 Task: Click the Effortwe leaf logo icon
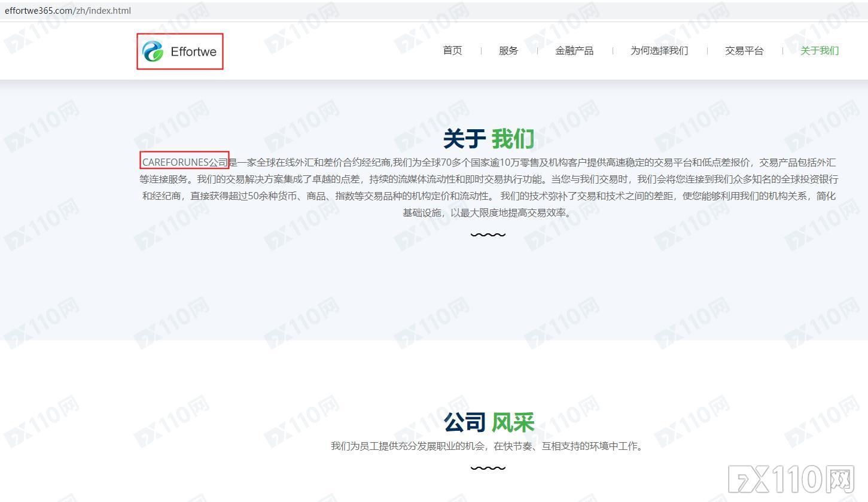coord(153,51)
